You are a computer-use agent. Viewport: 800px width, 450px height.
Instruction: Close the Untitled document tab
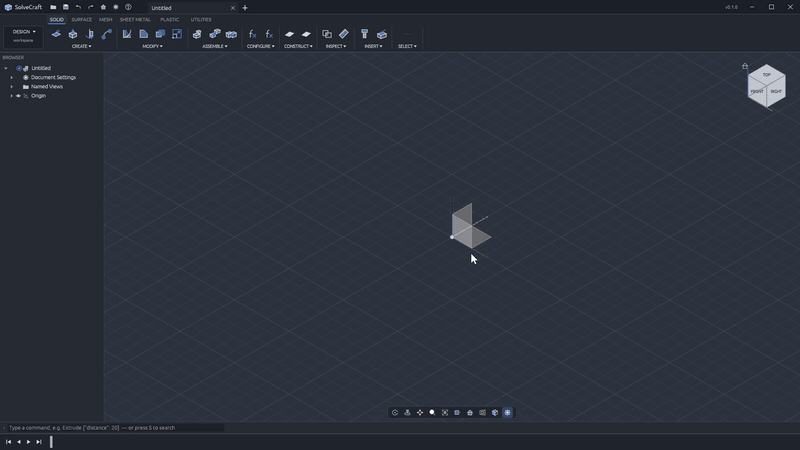[x=233, y=8]
